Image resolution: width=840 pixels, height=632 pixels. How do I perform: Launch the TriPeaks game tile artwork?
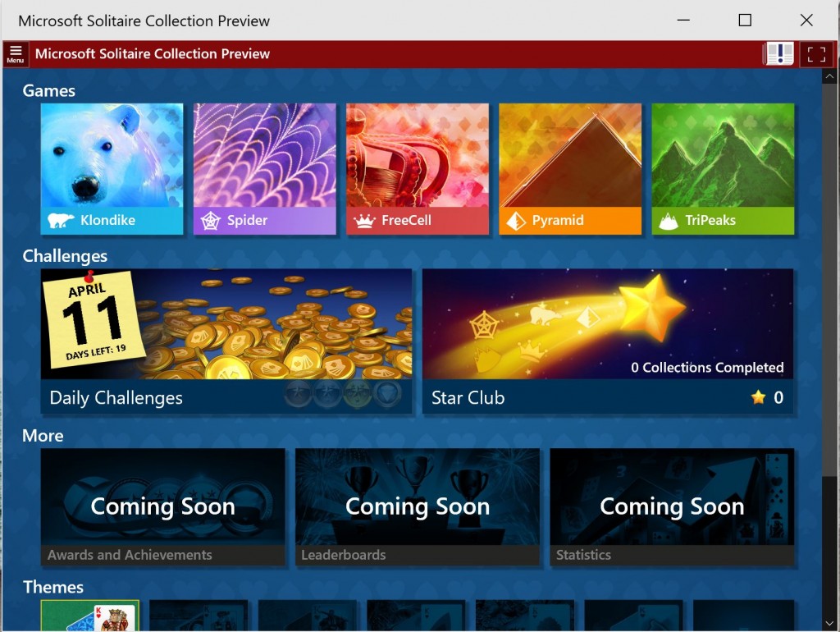723,155
